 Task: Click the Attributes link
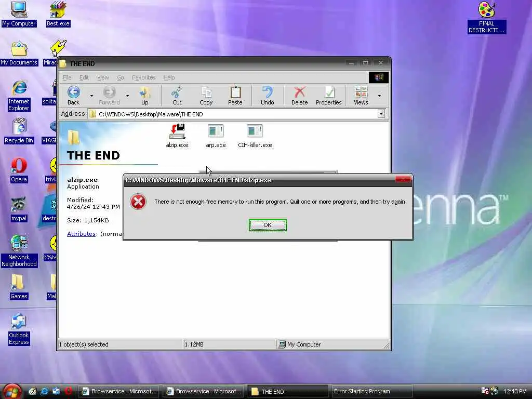[81, 234]
